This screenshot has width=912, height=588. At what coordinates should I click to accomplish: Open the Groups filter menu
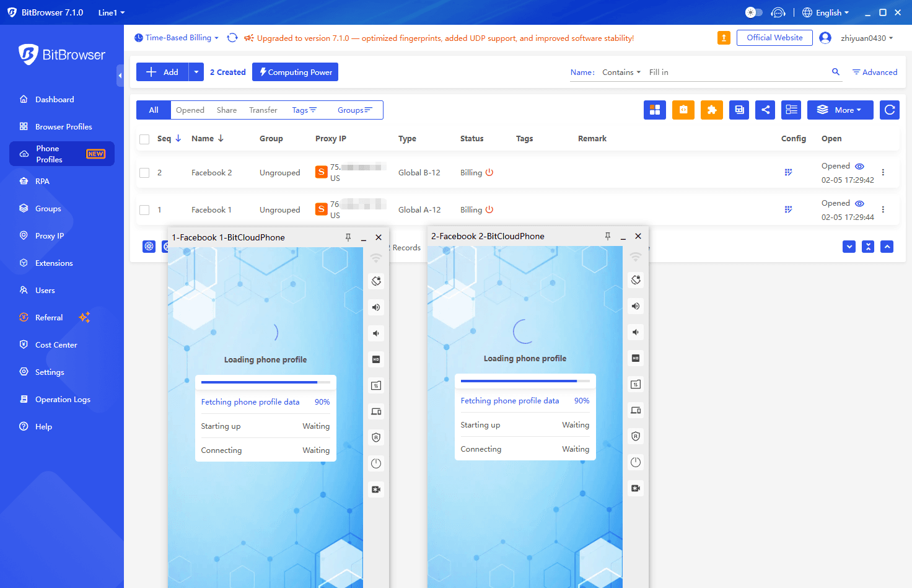pyautogui.click(x=355, y=110)
